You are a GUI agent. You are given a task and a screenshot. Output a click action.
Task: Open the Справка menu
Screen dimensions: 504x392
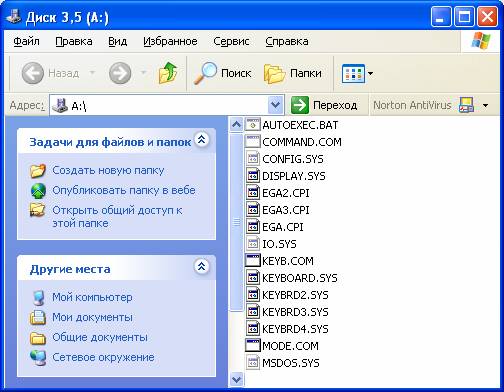coord(287,41)
